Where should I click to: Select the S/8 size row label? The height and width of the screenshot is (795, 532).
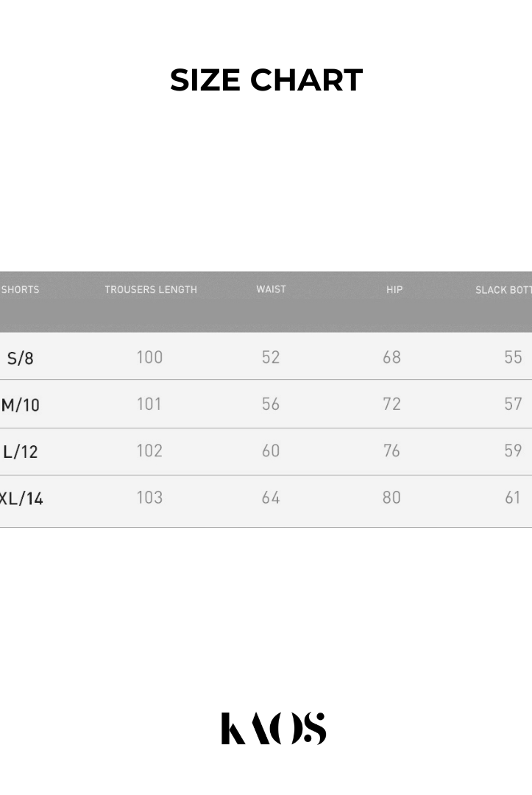pyautogui.click(x=20, y=358)
